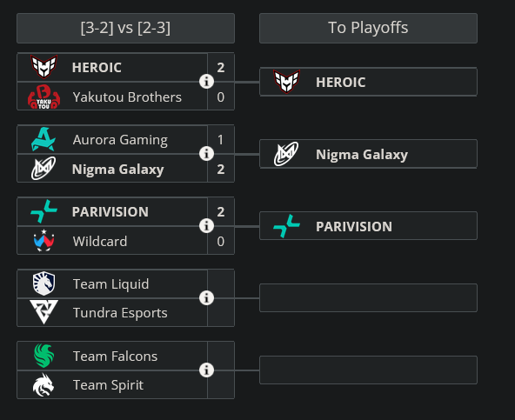The width and height of the screenshot is (515, 420).
Task: Select the [3-2] vs [2-3] round header
Action: 125,28
